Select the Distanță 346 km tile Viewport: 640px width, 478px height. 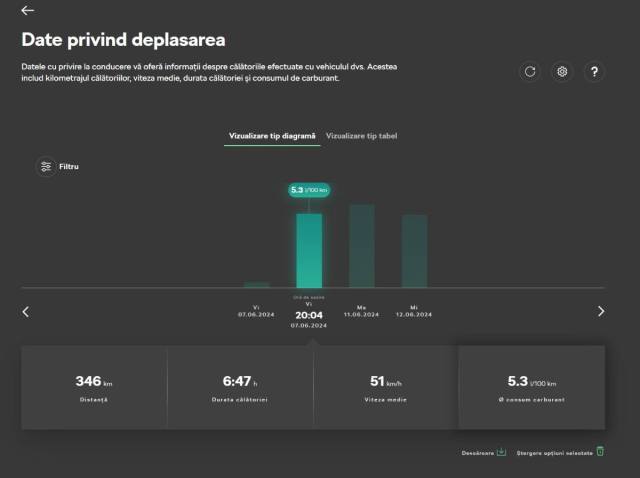94,387
